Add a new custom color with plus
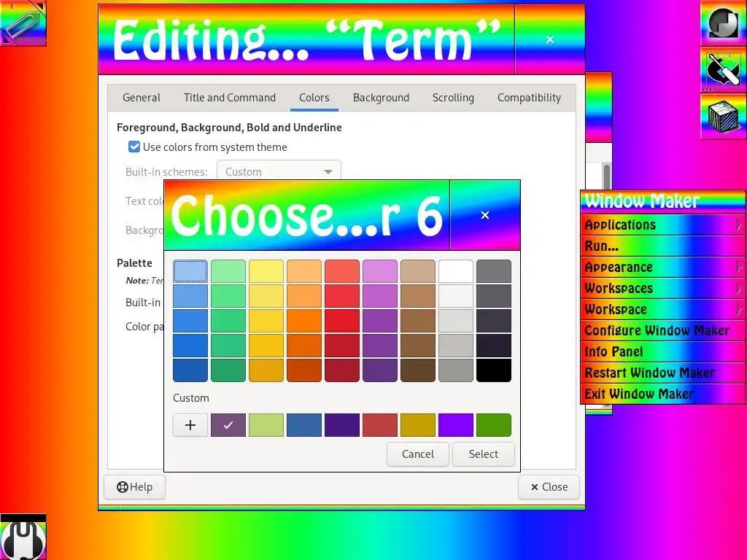The height and width of the screenshot is (560, 747). tap(190, 425)
